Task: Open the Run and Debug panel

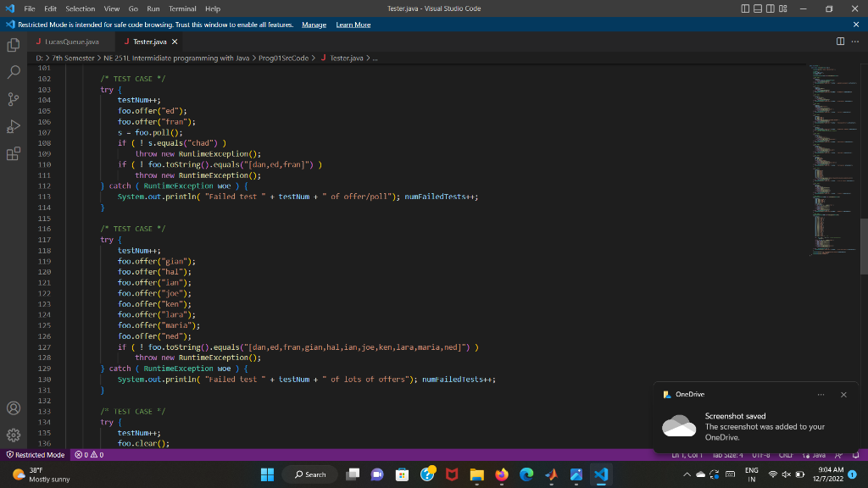Action: [x=13, y=126]
